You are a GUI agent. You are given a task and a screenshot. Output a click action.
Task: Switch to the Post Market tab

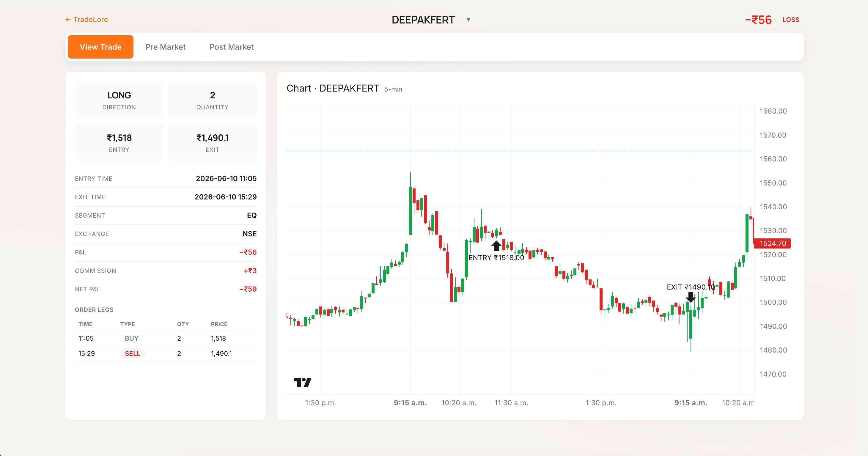(x=232, y=47)
